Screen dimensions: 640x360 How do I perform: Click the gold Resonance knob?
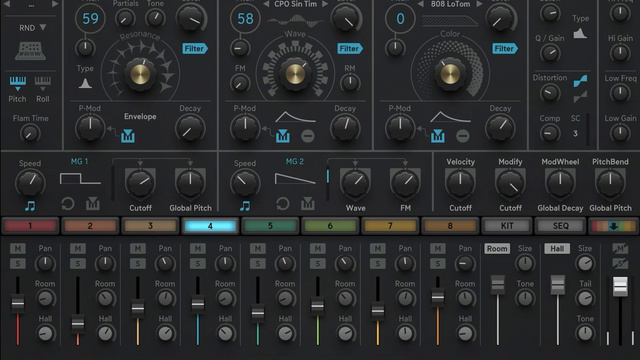click(x=140, y=75)
